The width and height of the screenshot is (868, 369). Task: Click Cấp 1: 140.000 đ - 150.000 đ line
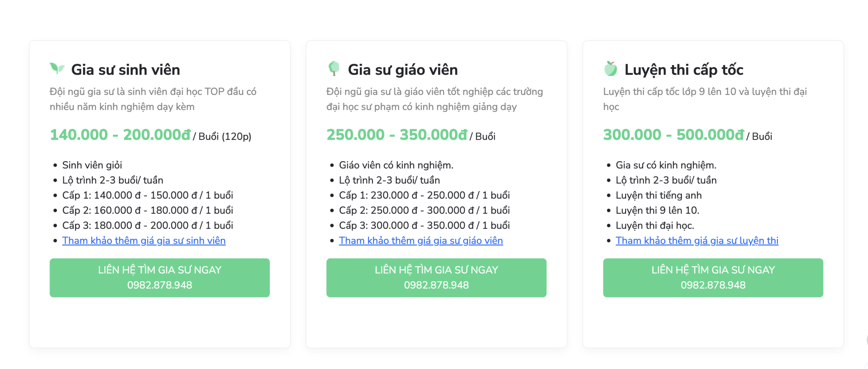point(147,195)
